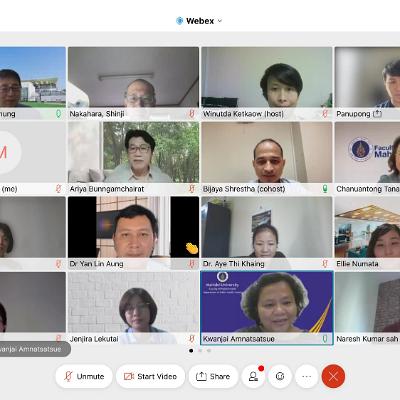Open the reactions emoji icon
This screenshot has height=400, width=400.
coord(280,376)
